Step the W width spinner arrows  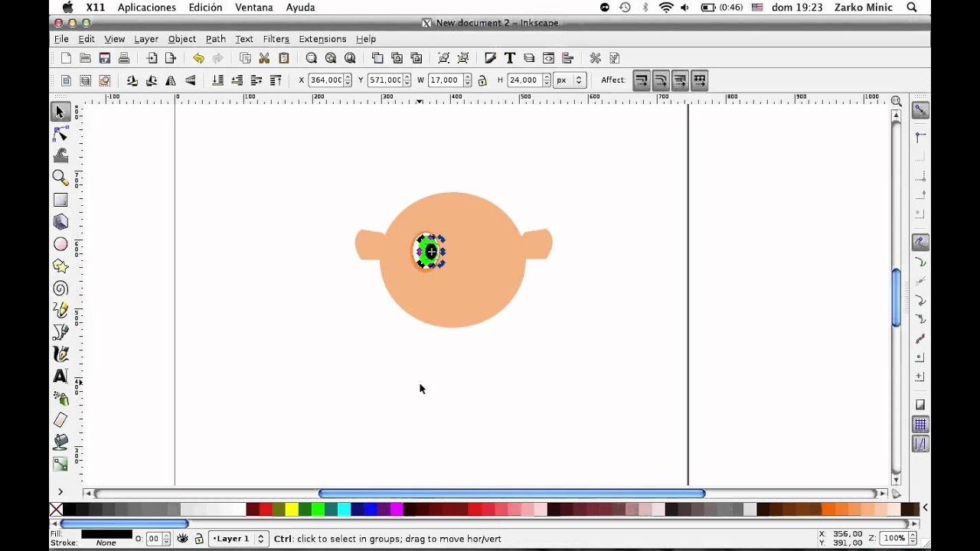(466, 80)
